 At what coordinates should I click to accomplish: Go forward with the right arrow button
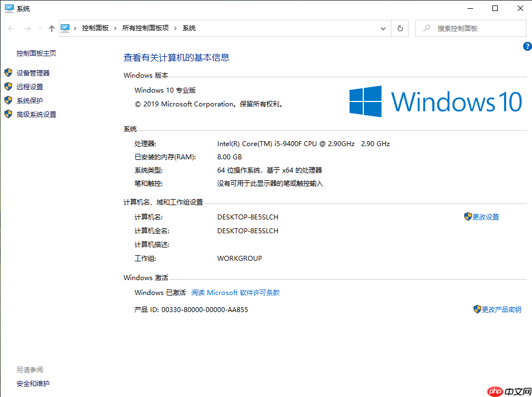tap(28, 29)
